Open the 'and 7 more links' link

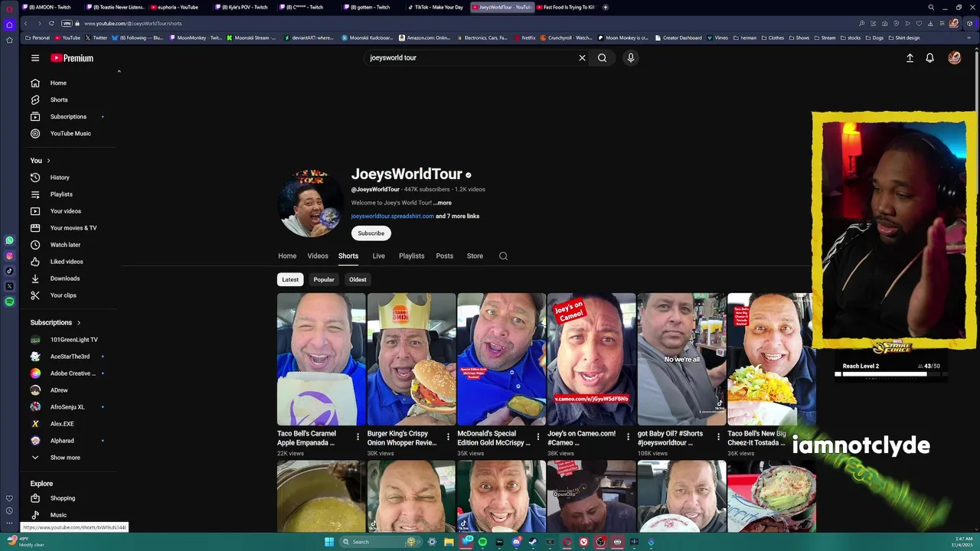click(x=458, y=217)
